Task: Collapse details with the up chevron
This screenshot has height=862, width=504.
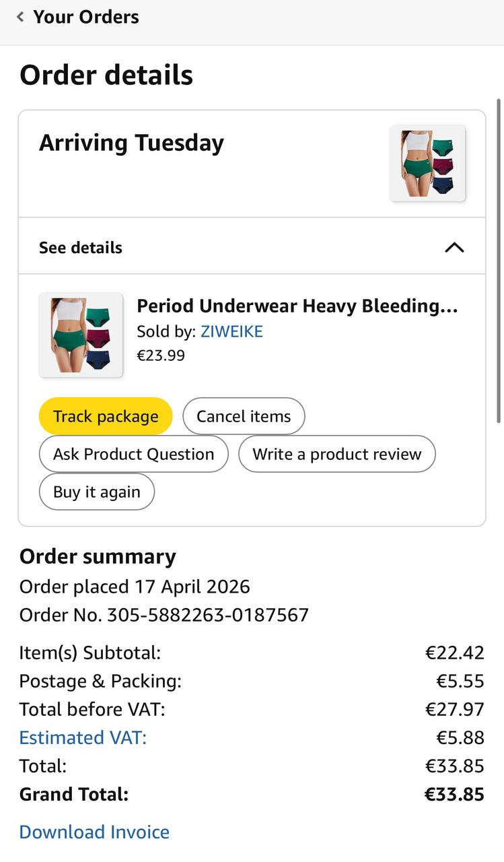Action: (454, 247)
